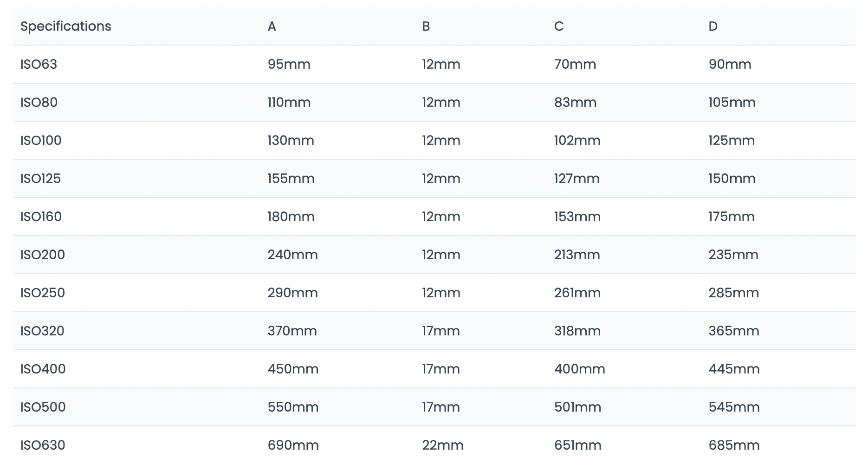The height and width of the screenshot is (472, 868).
Task: Select the ISO100 specification cell
Action: pos(41,140)
